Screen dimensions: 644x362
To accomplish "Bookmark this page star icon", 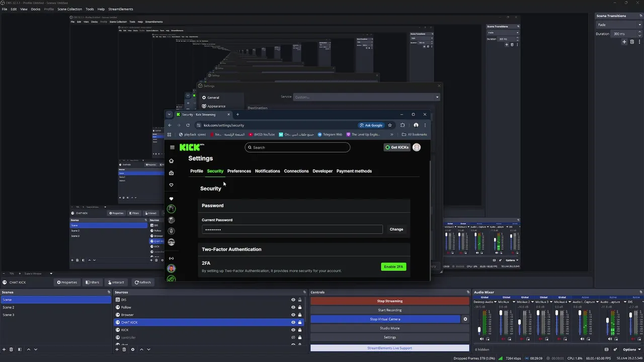I will [389, 125].
